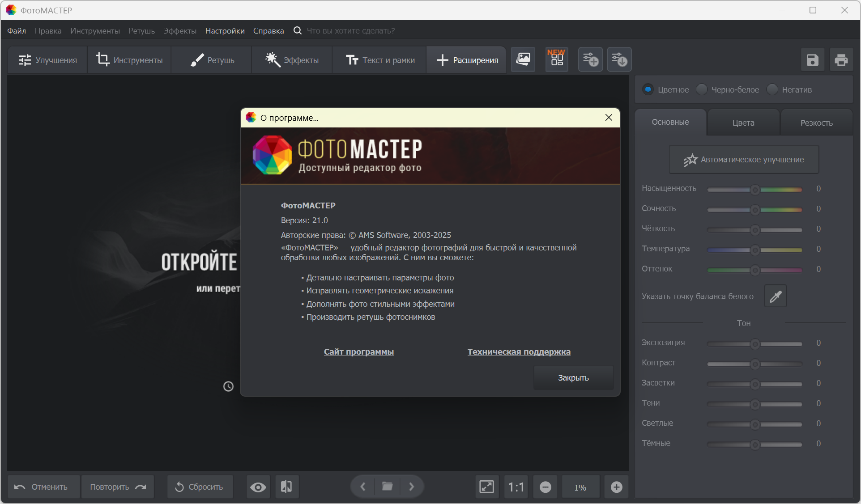861x504 pixels.
Task: Click Автоматическое улучшение button
Action: pos(744,160)
